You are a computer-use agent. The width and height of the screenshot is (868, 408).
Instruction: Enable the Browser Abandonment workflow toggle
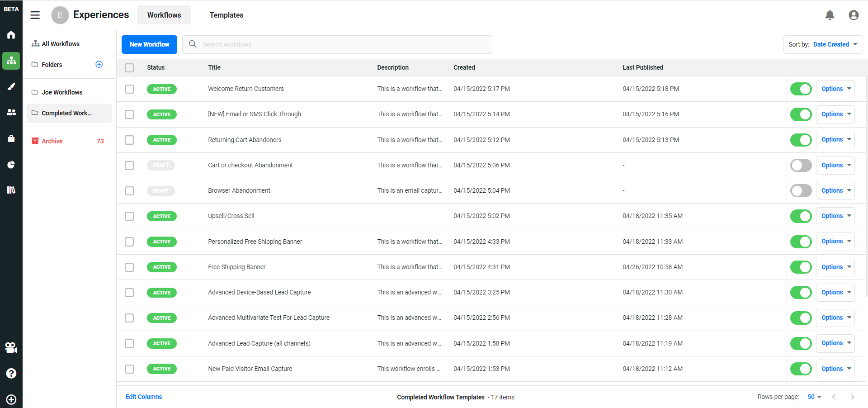point(801,190)
